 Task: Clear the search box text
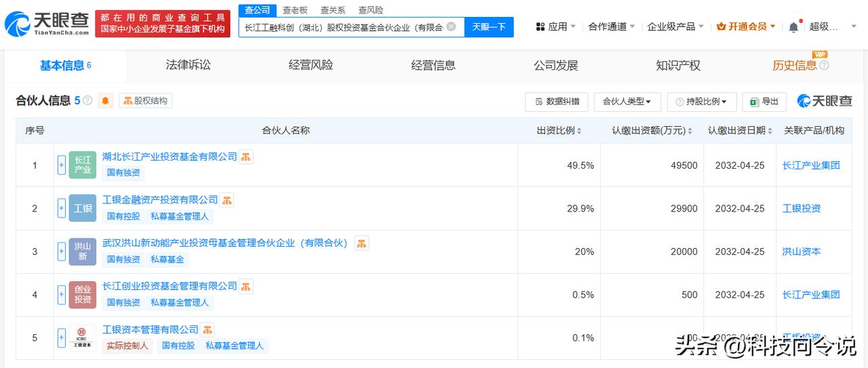coord(451,27)
